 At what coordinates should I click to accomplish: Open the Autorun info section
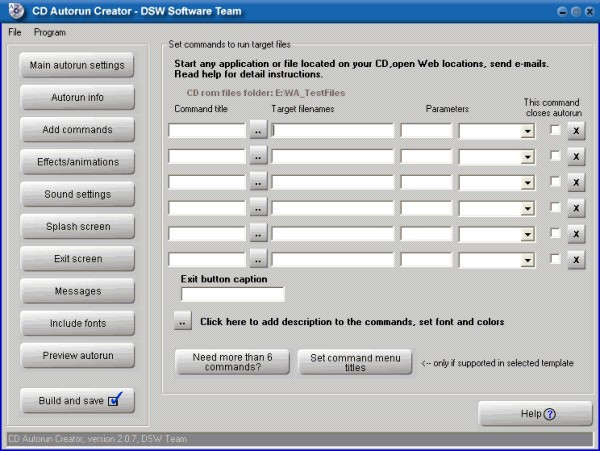pyautogui.click(x=77, y=97)
